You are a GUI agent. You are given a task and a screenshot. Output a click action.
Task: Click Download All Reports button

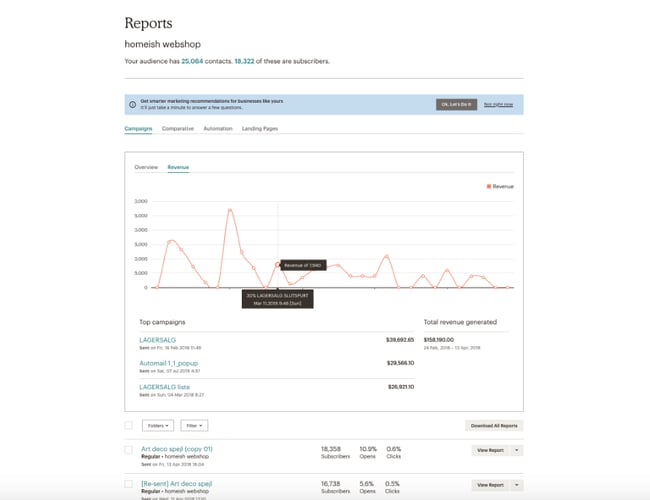pyautogui.click(x=494, y=425)
